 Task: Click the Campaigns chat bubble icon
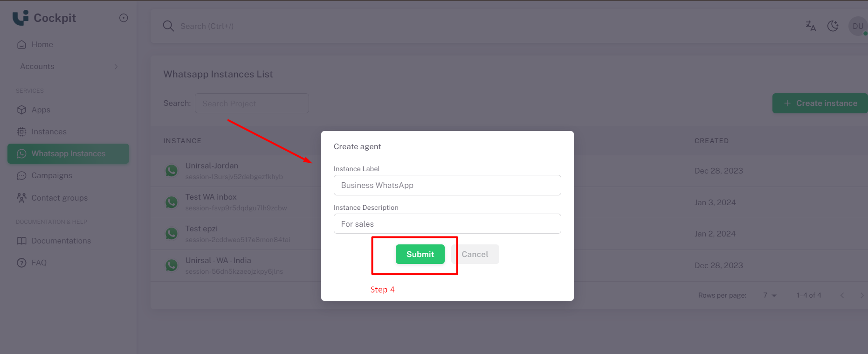(21, 175)
